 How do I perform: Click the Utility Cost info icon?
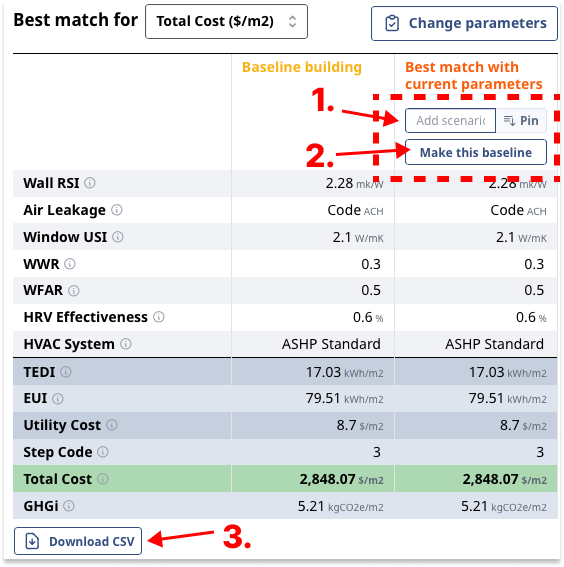pos(112,425)
